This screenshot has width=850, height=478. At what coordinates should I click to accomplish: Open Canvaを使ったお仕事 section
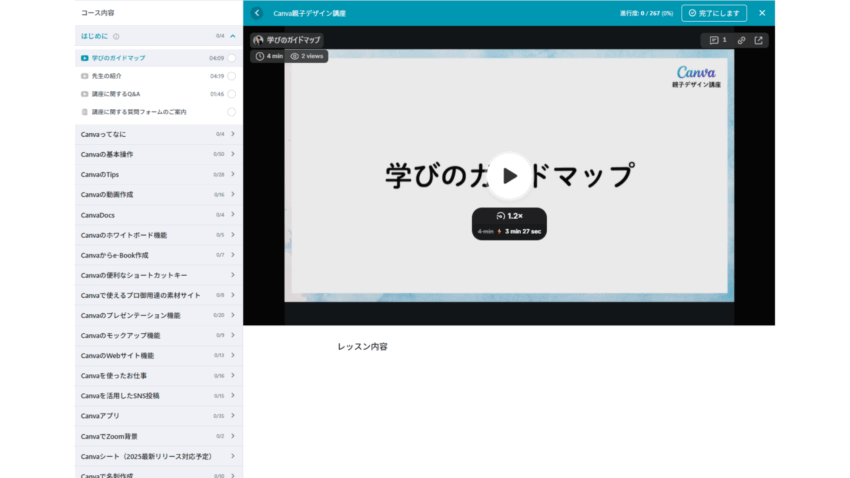(158, 376)
